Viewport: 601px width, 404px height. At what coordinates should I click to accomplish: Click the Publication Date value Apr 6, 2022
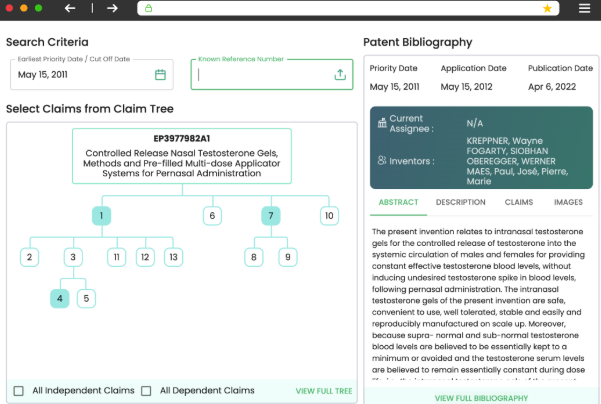click(x=552, y=87)
